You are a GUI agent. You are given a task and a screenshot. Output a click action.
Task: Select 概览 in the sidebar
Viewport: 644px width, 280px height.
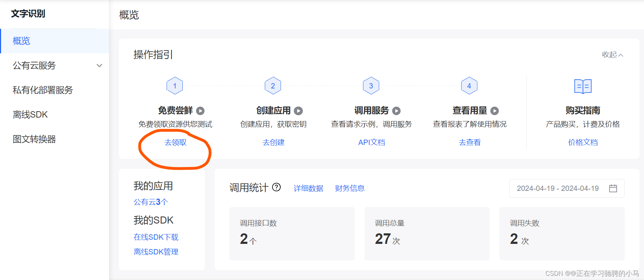[55, 41]
